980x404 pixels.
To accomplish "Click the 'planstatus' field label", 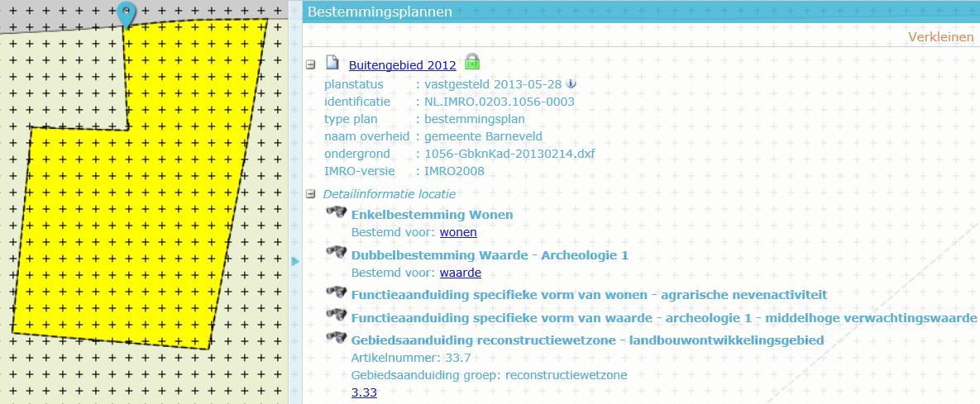I will tap(354, 84).
